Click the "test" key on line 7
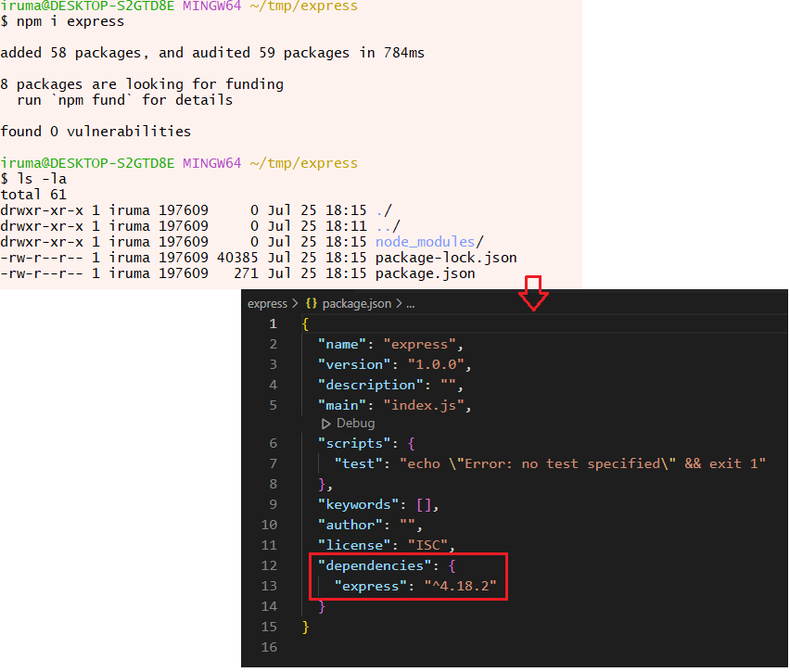The width and height of the screenshot is (790, 672). (x=358, y=464)
